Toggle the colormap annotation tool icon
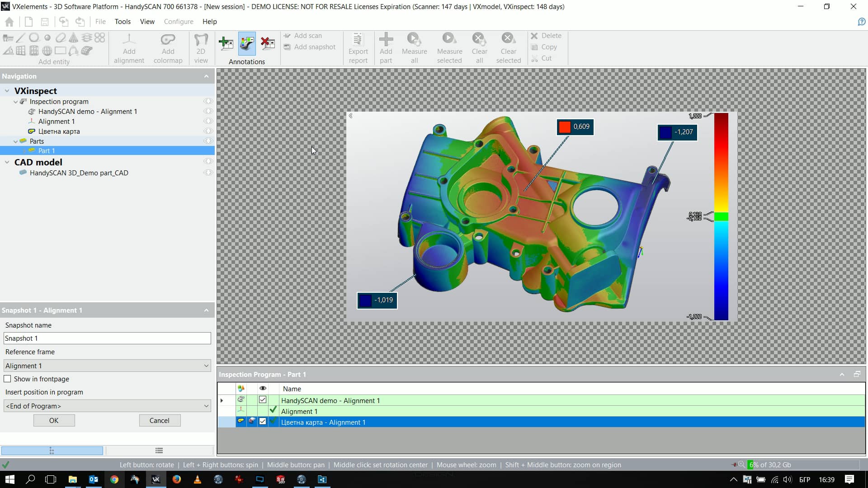The height and width of the screenshot is (488, 868). 247,43
